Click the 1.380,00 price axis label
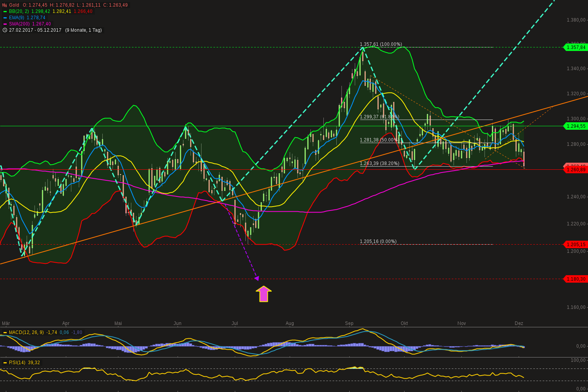The width and height of the screenshot is (588, 392). (x=576, y=20)
